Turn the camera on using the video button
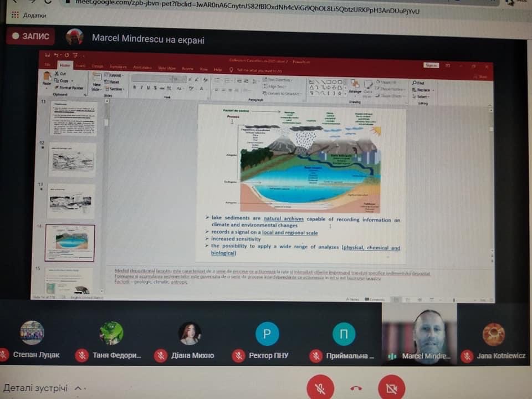 click(391, 388)
